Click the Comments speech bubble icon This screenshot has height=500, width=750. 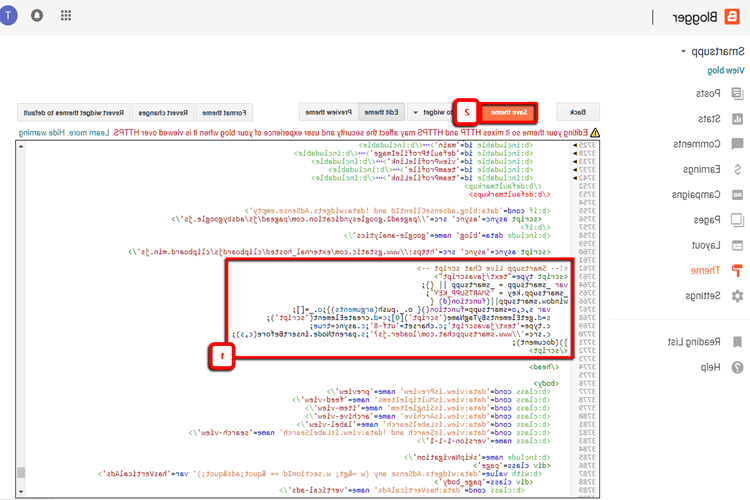[737, 144]
